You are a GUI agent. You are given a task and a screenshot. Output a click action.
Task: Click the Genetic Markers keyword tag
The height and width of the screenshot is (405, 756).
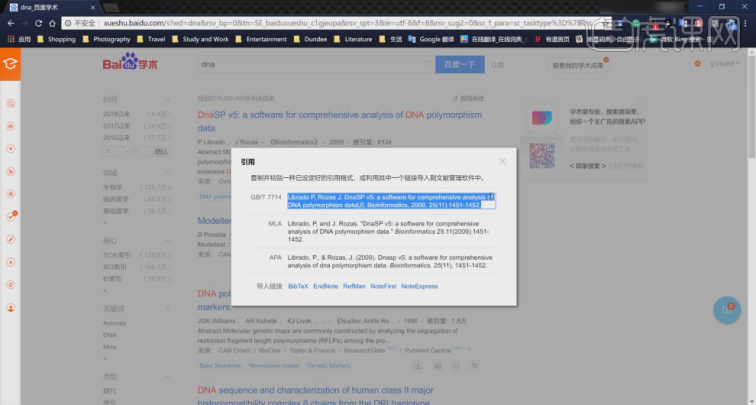(329, 365)
